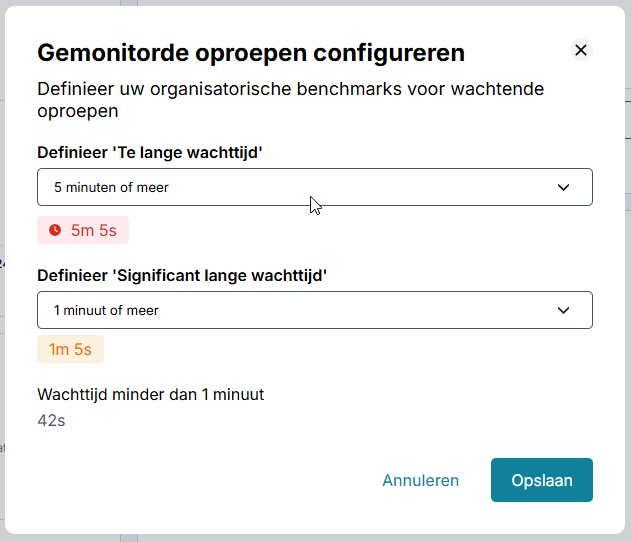Open the '5 minuten of meer' dropdown

click(300, 187)
